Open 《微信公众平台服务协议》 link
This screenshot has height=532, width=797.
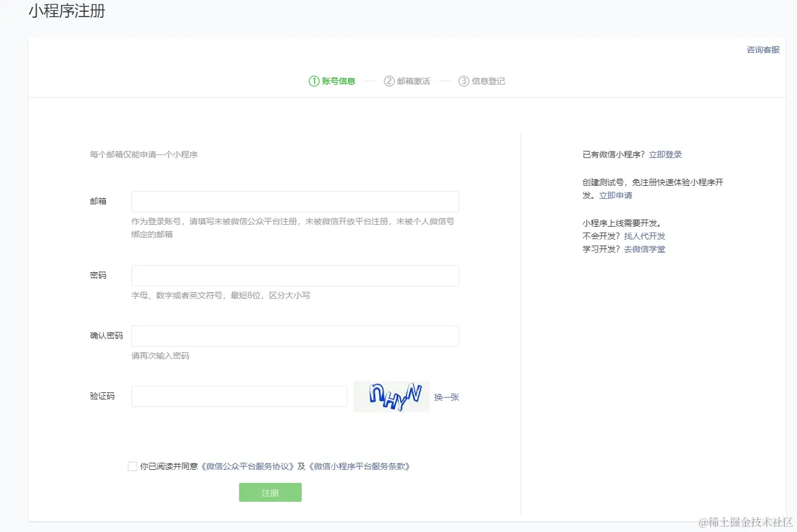coord(247,466)
